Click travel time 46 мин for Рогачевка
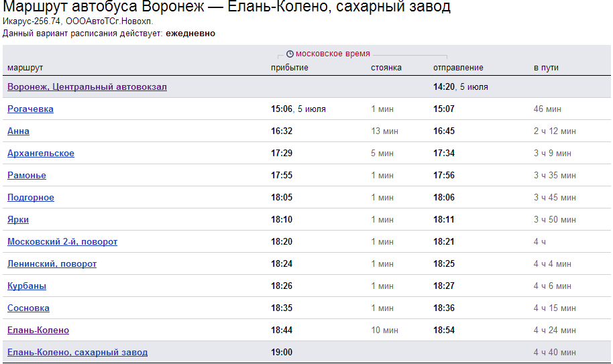Viewport: 613px width, 364px height. pos(547,109)
